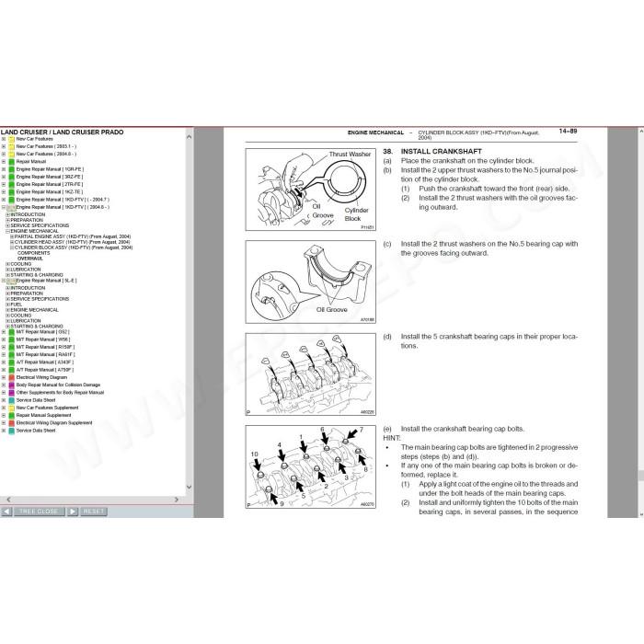This screenshot has height=644, width=644.
Task: Expand the FUEL section node
Action: tap(7, 305)
